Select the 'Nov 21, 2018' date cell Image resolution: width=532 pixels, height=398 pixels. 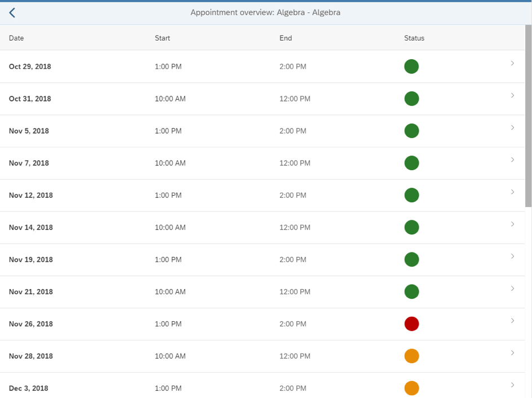pyautogui.click(x=31, y=292)
